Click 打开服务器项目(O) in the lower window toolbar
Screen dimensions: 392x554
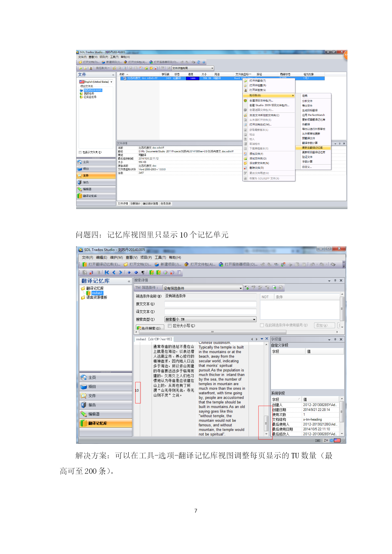pos(238,264)
